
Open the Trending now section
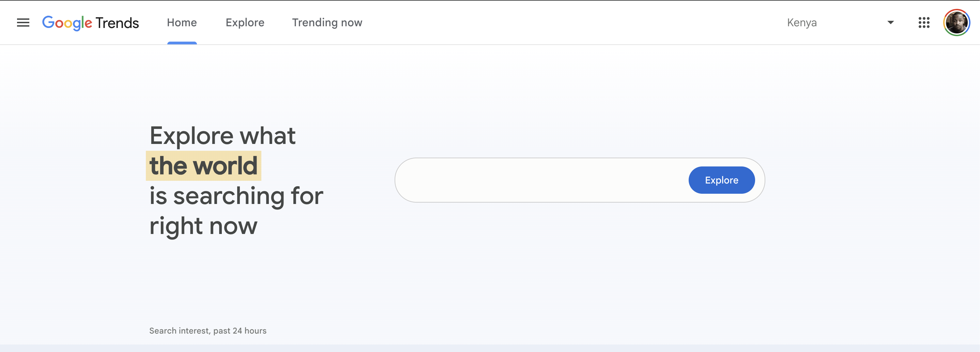327,23
